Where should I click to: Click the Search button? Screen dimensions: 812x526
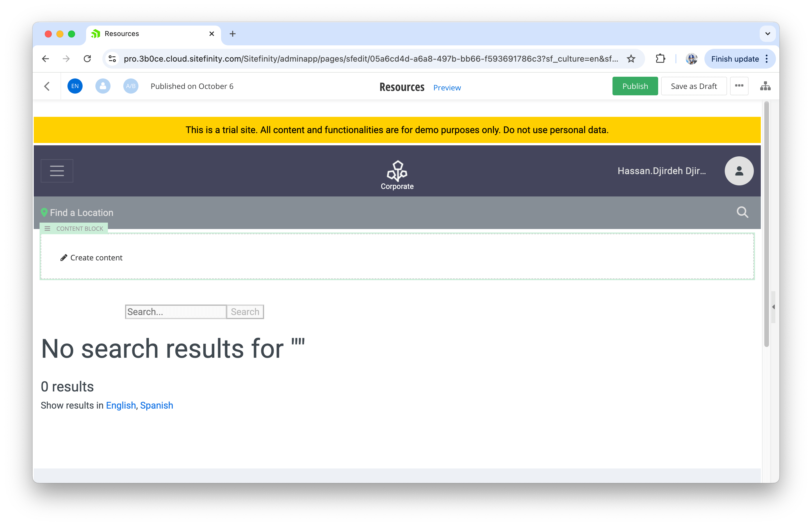244,312
